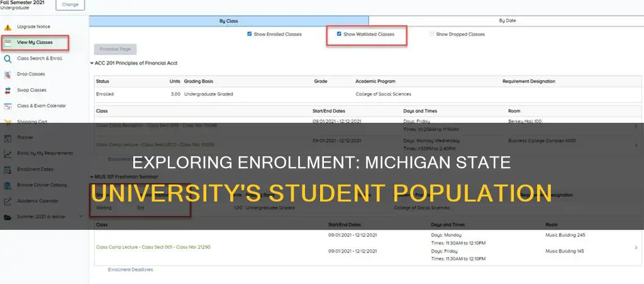Click chevron arrow on MUS 101 lecture row
This screenshot has height=284, width=644.
pyautogui.click(x=636, y=247)
